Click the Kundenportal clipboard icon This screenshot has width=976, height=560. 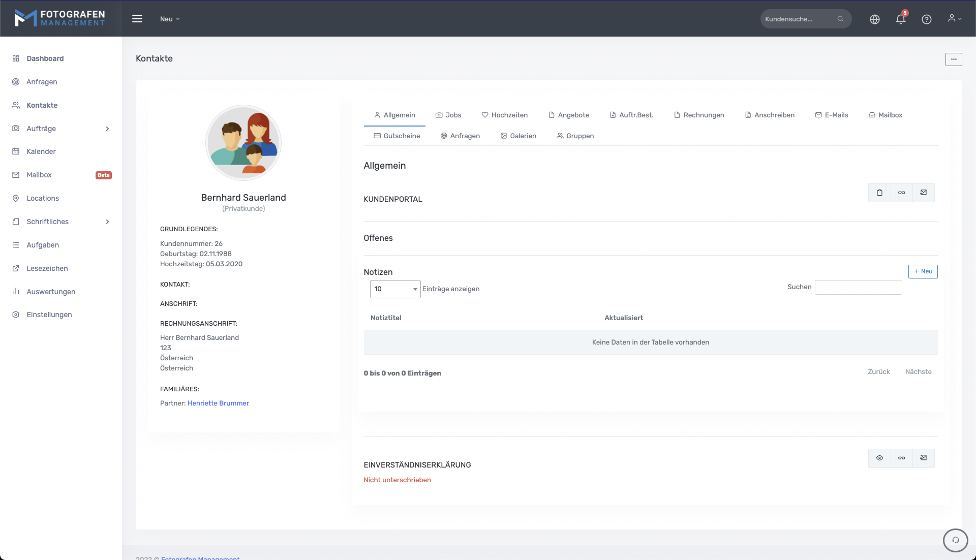879,193
